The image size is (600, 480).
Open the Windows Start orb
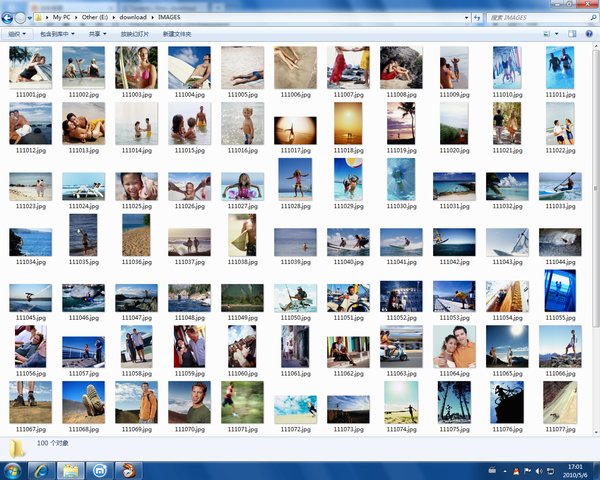[x=13, y=470]
